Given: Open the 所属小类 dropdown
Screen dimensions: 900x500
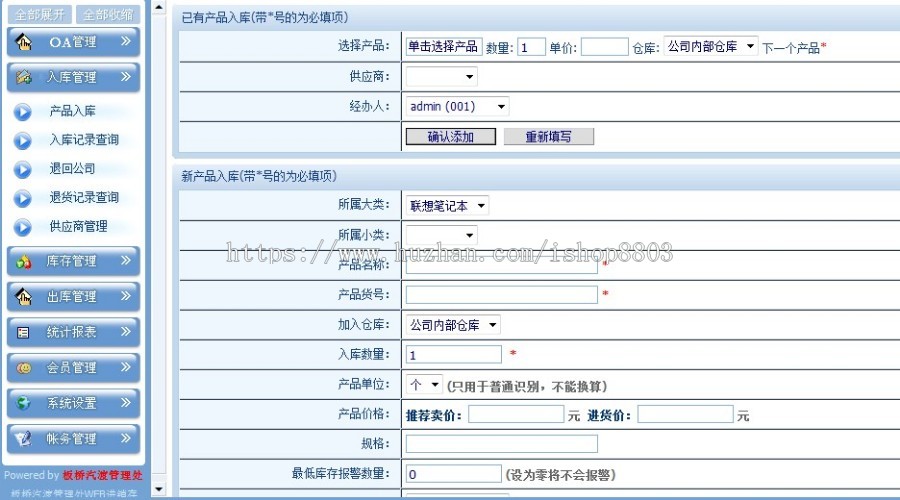Looking at the screenshot, I should (441, 235).
